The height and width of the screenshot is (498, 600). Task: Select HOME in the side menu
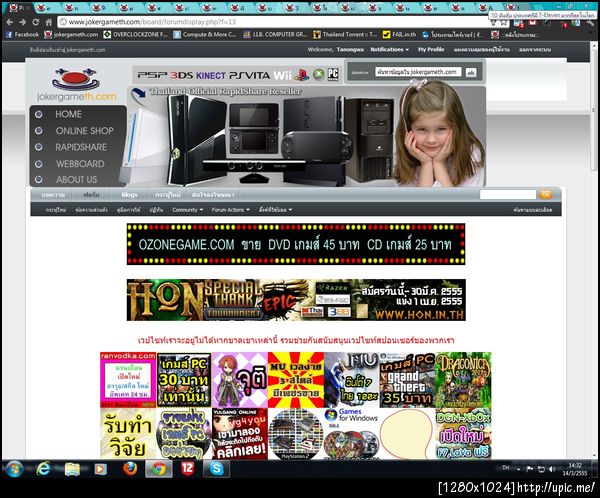[x=68, y=114]
